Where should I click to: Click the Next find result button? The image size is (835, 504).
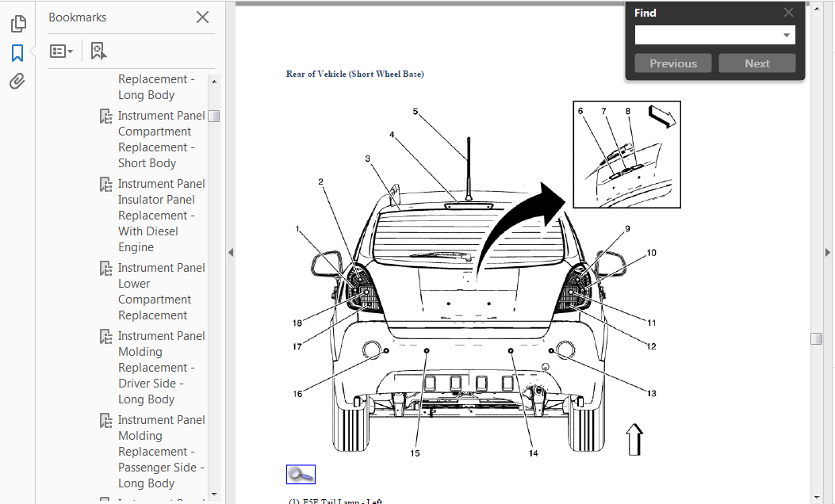(757, 63)
